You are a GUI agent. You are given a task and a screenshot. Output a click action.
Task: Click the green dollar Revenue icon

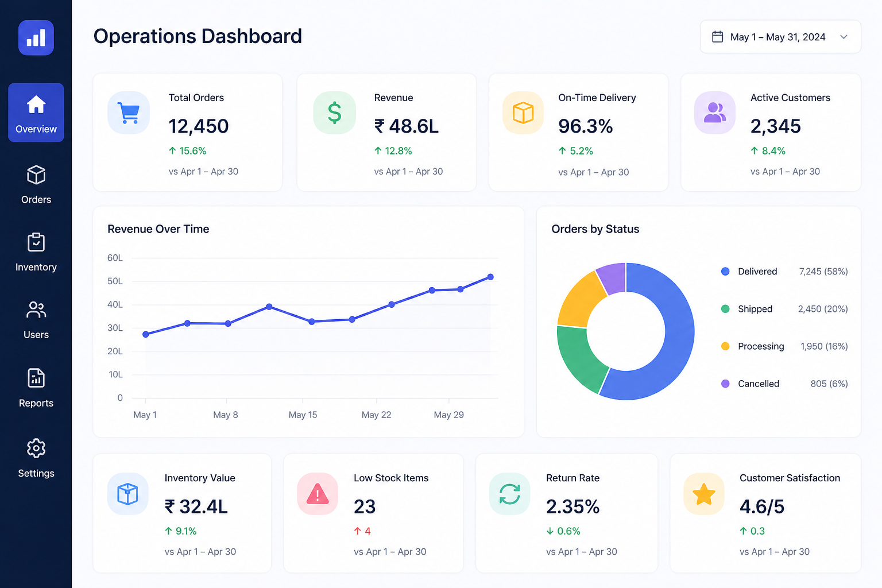[334, 113]
